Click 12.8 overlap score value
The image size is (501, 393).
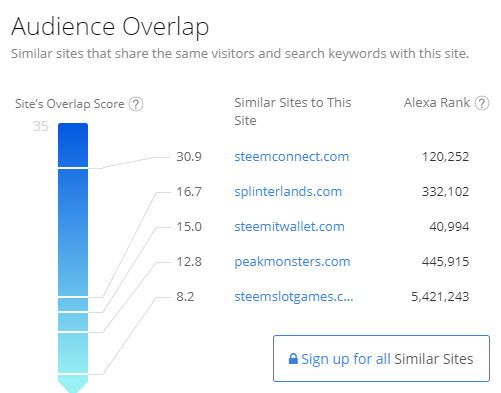pos(189,262)
